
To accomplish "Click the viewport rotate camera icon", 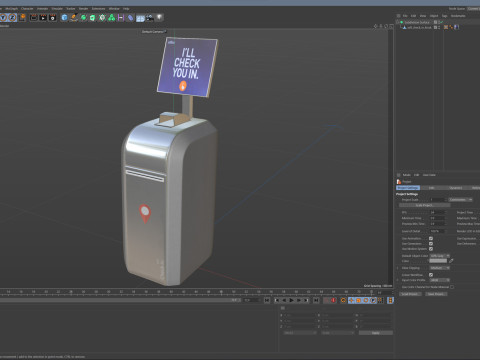I will [386, 26].
